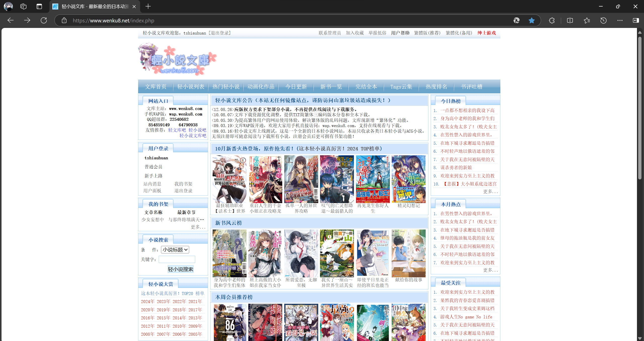Open the 热门轻小说 nav item
The height and width of the screenshot is (341, 644).
tap(226, 87)
